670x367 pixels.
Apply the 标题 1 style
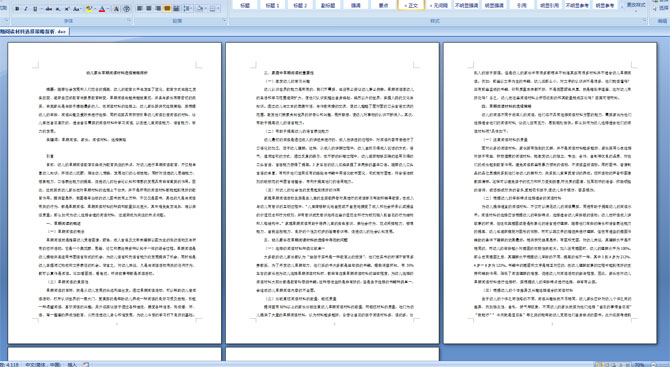[272, 5]
